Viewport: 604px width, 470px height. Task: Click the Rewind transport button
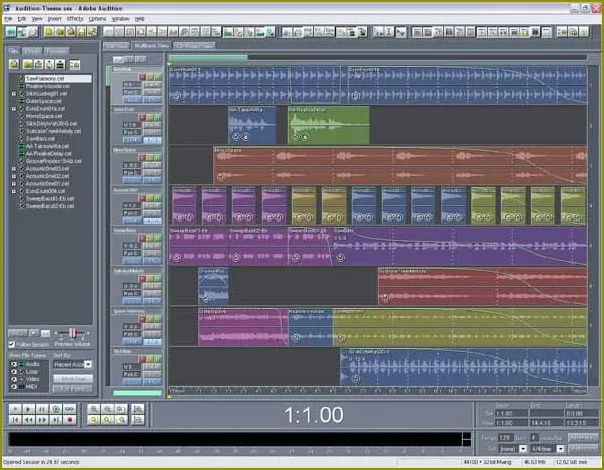(x=29, y=420)
